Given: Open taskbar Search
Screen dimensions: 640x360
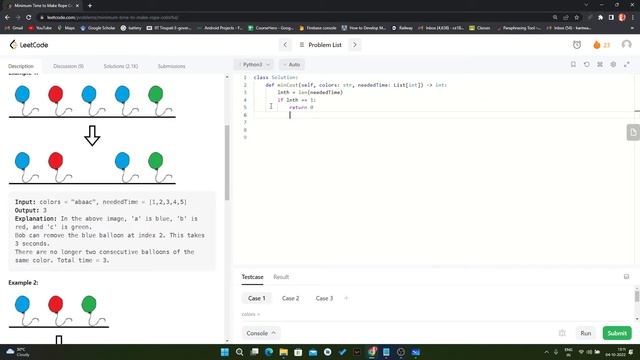Looking at the screenshot, I should coord(240,352).
